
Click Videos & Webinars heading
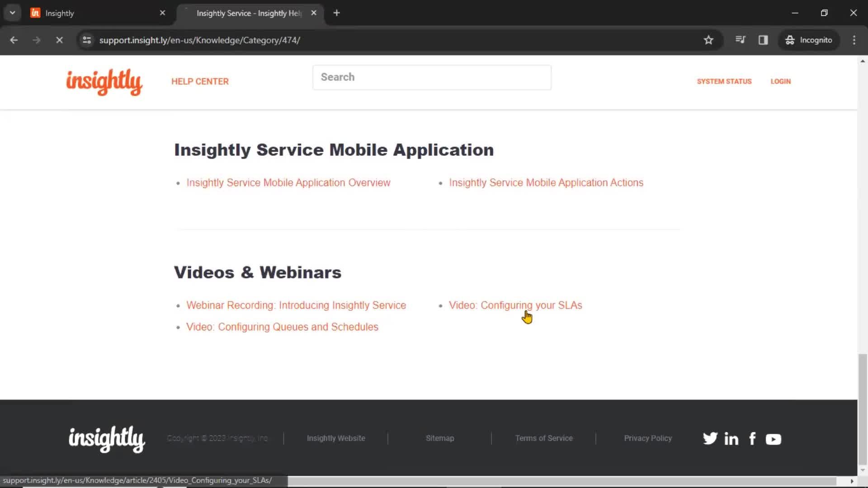[258, 273]
